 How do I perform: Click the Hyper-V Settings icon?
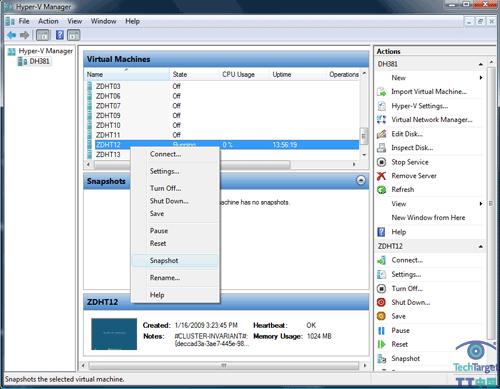pos(381,106)
